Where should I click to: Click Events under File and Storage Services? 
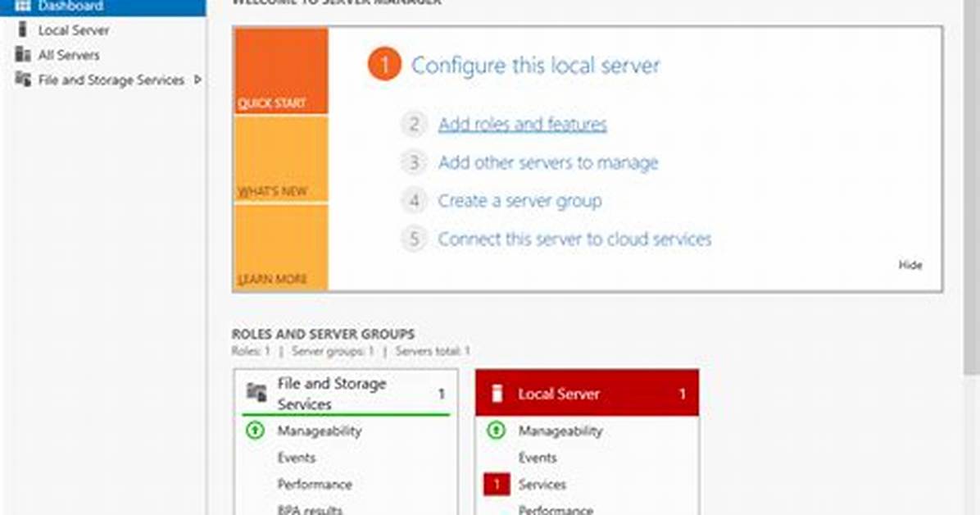(x=297, y=458)
